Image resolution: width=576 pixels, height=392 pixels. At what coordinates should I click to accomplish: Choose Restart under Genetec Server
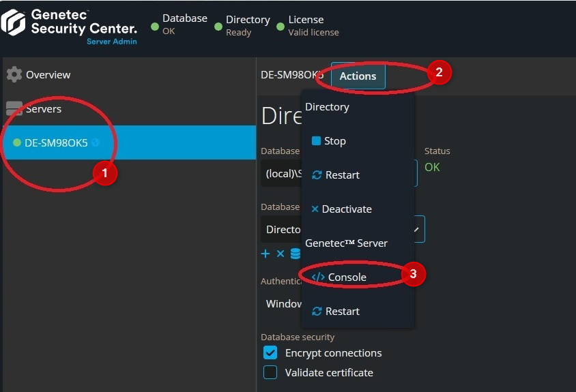coord(335,312)
